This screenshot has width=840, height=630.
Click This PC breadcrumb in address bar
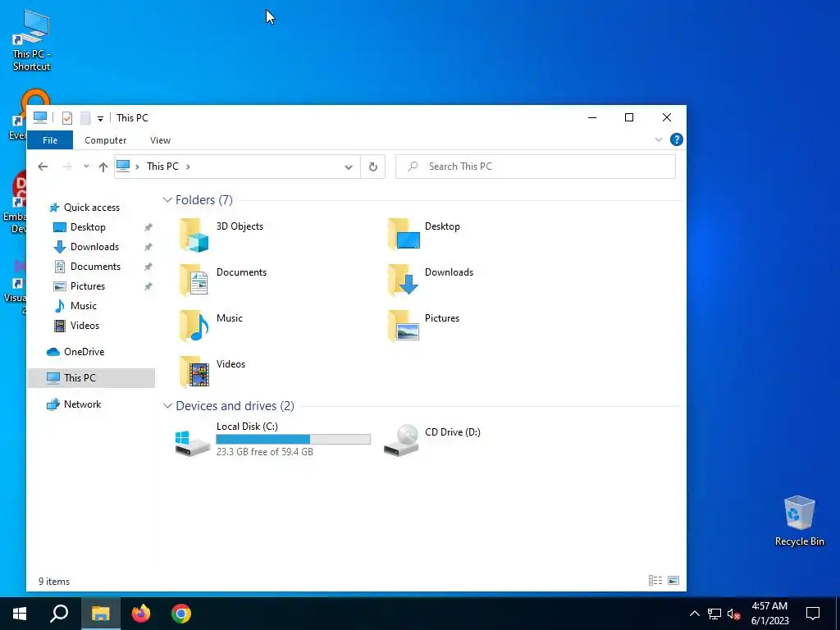click(x=163, y=167)
